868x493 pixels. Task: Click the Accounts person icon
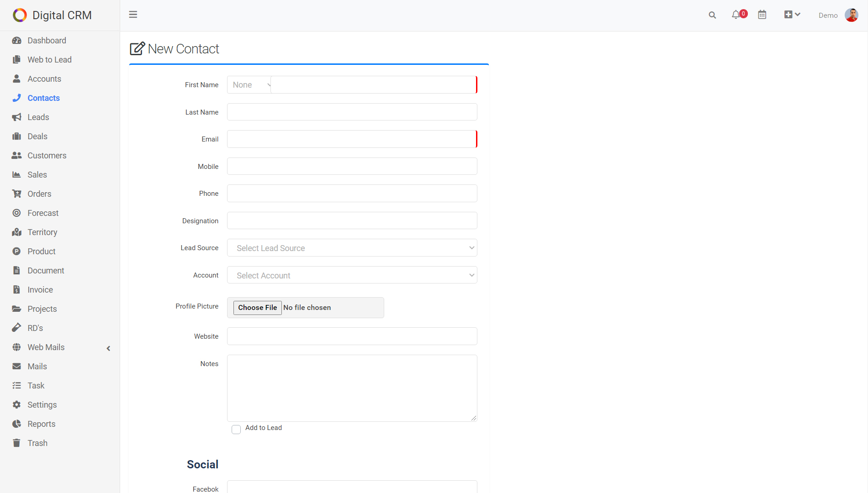click(17, 79)
